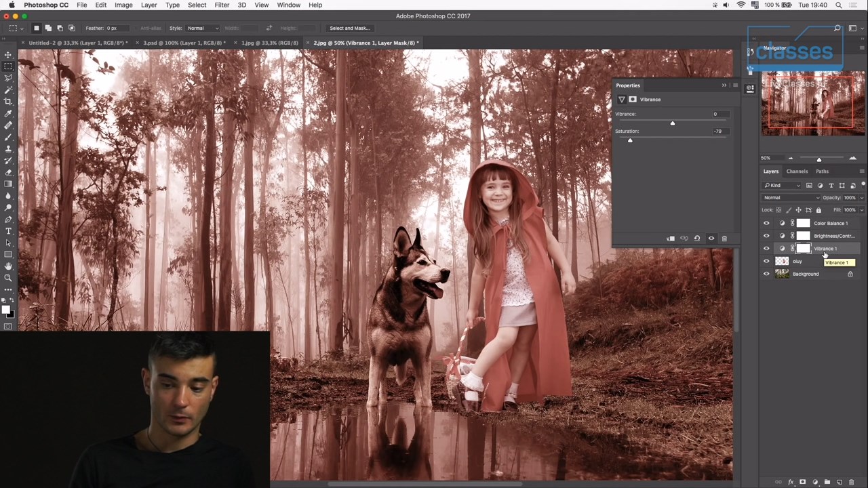
Task: Hide the Color Balance 1 layer
Action: 766,223
